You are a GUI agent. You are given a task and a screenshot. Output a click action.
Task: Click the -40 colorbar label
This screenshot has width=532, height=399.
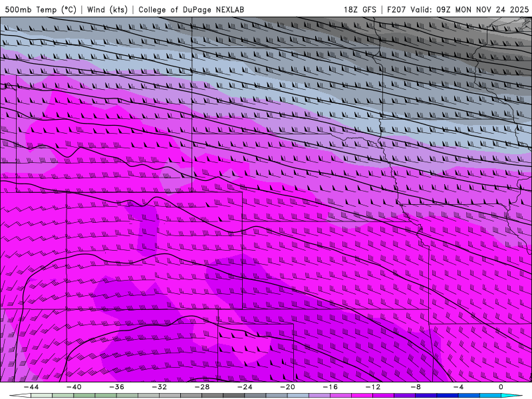74,387
